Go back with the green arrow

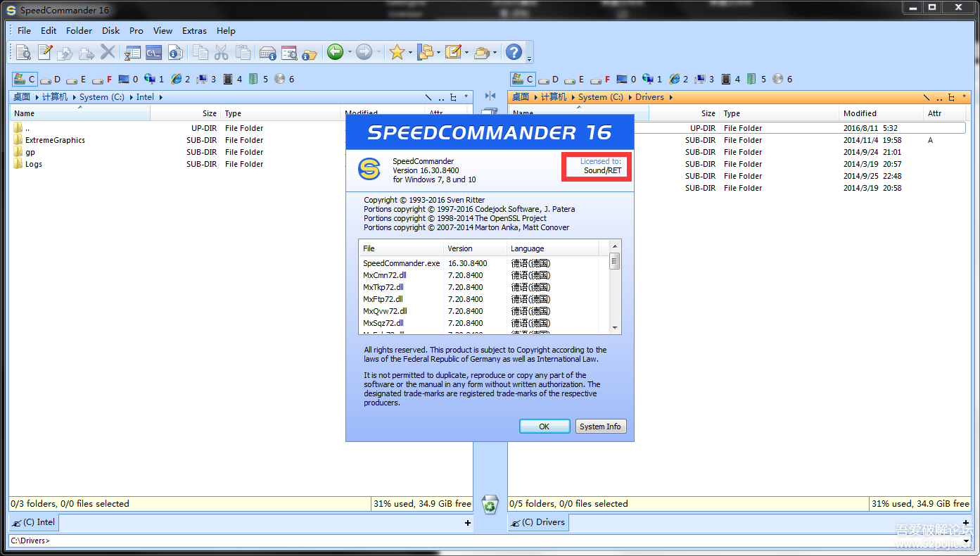point(335,52)
